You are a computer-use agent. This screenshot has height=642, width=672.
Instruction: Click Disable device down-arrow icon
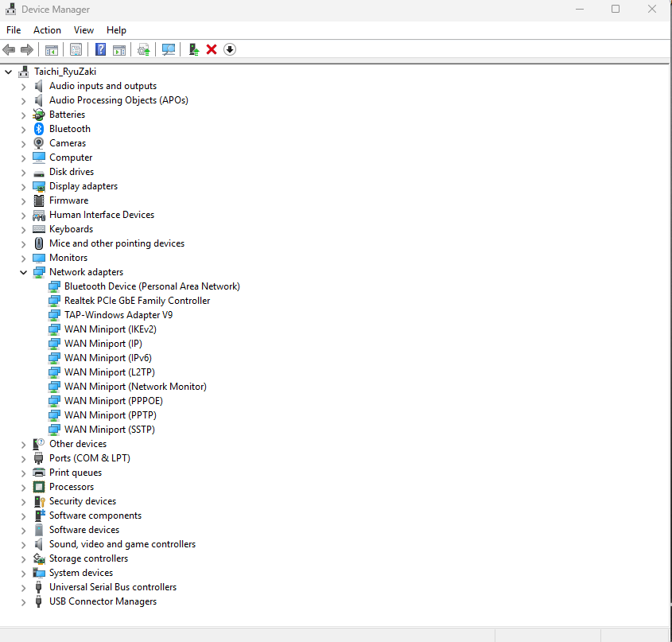point(230,50)
